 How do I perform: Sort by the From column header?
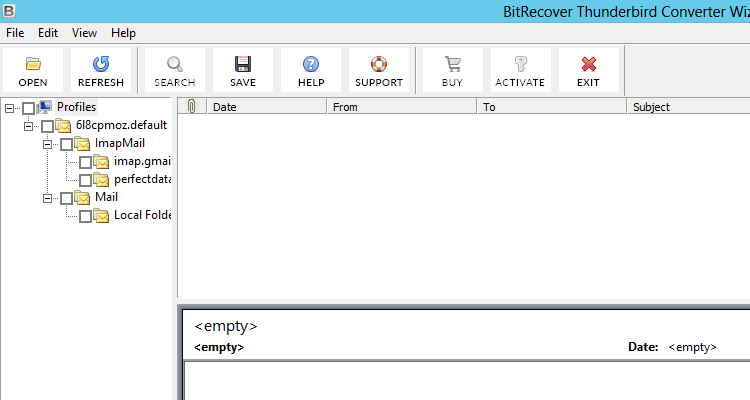402,106
